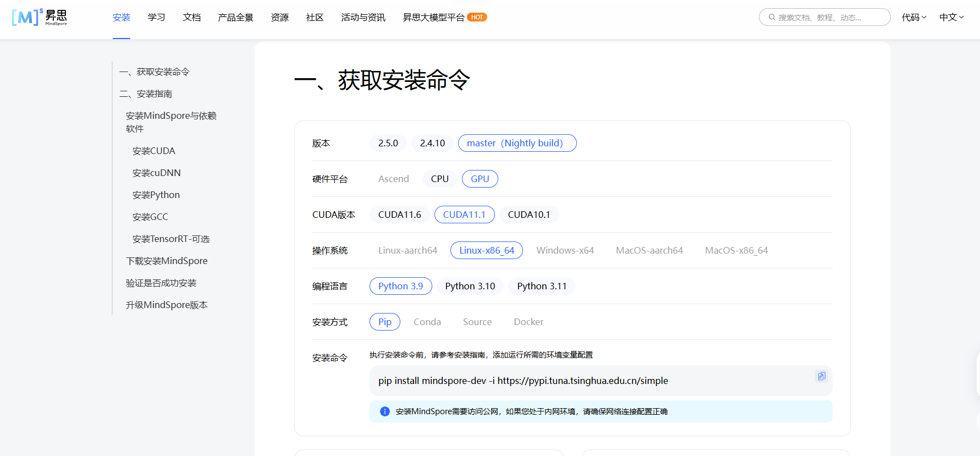Click the 操作系统 row label
This screenshot has height=456, width=980.
(330, 250)
